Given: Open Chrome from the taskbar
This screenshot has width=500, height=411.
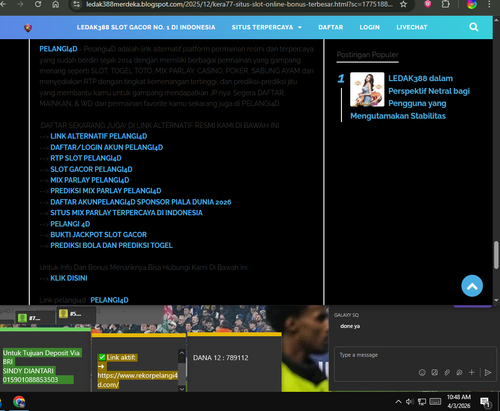Looking at the screenshot, I should click(x=19, y=402).
